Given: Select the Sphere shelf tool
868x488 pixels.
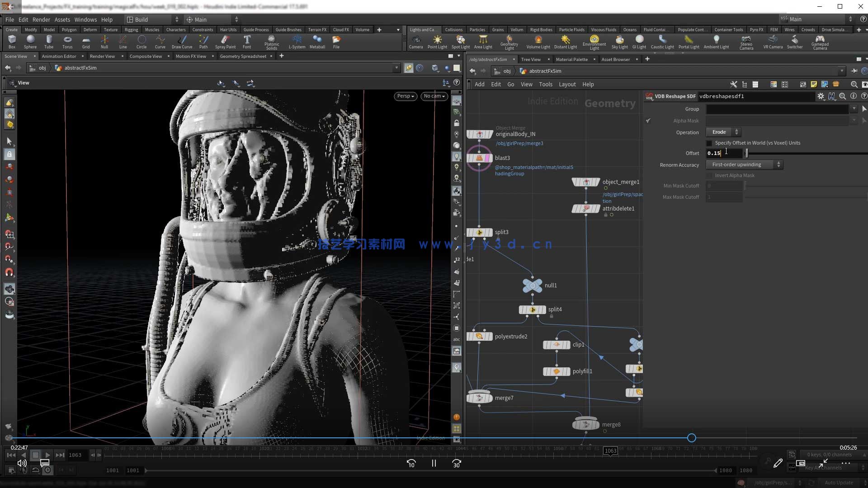Looking at the screenshot, I should click(x=30, y=42).
